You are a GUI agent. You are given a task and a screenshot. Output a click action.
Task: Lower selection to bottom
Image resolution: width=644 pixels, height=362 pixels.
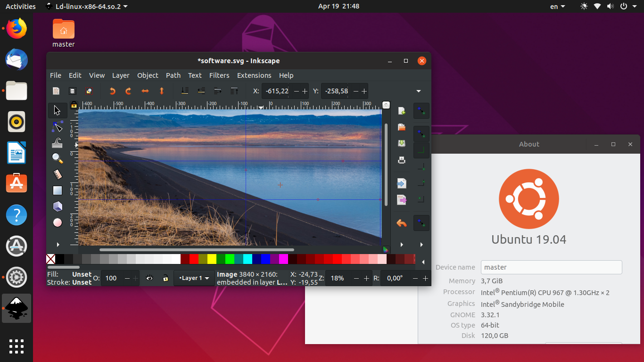pos(185,91)
